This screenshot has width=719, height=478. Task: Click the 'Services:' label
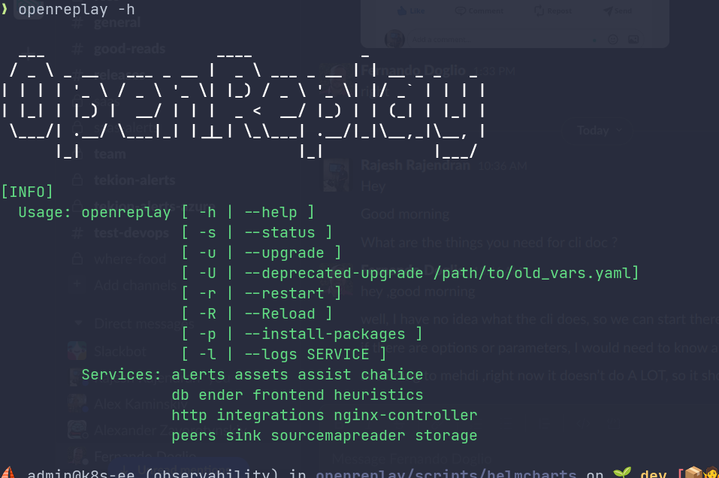coord(121,374)
